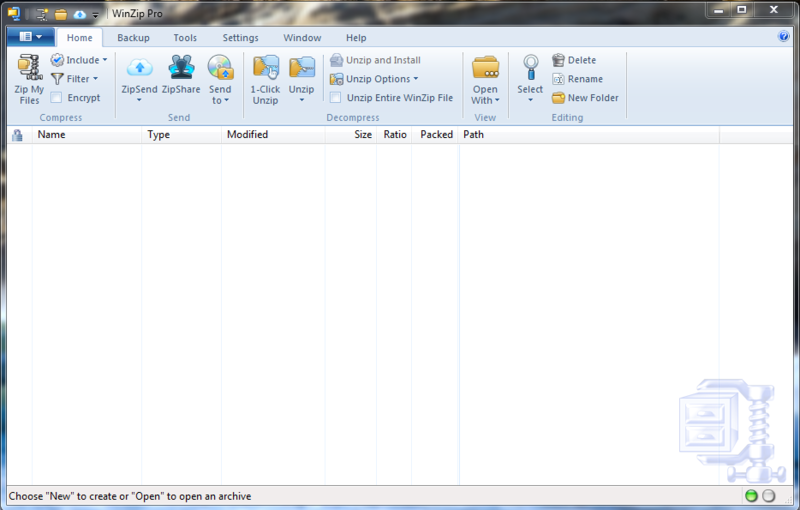
Task: Expand the Open With dropdown arrow
Action: click(x=497, y=100)
